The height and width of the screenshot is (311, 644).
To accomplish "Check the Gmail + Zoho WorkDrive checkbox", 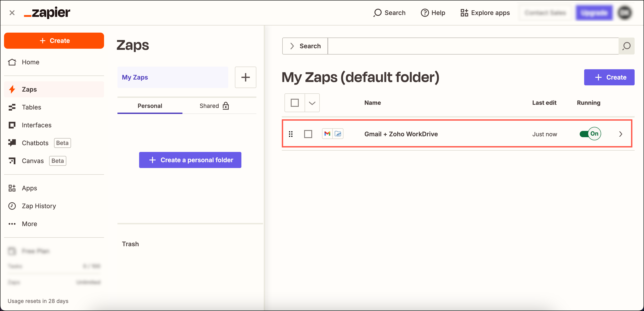I will tap(308, 134).
